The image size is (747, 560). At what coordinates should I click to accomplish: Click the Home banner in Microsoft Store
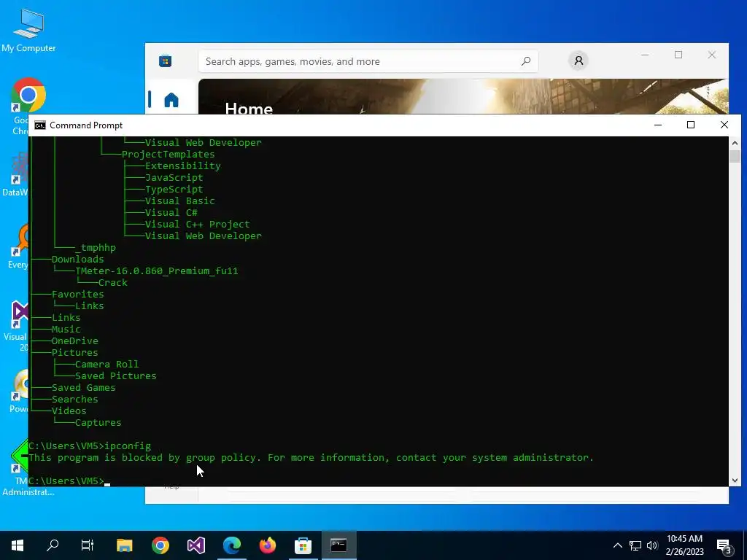pos(463,96)
